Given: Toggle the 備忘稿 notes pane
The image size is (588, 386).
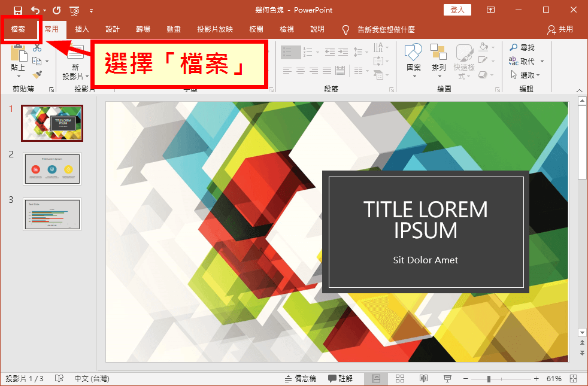Looking at the screenshot, I should [x=301, y=378].
